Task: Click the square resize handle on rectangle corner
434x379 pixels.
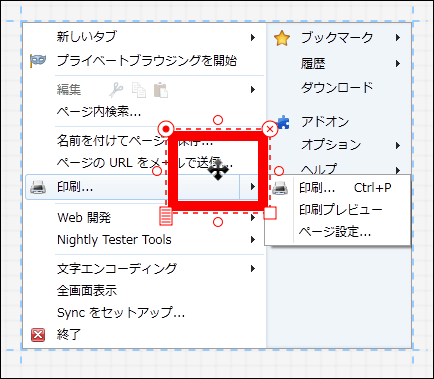Action: [x=270, y=213]
